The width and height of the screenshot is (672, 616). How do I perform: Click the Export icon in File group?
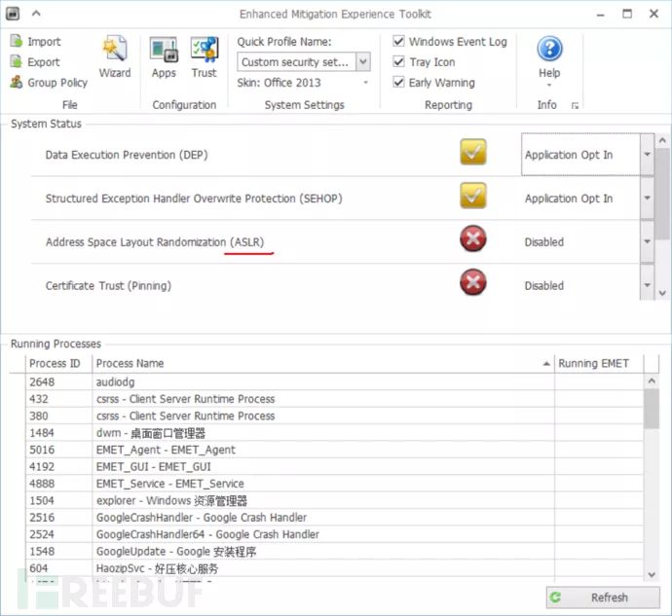17,61
